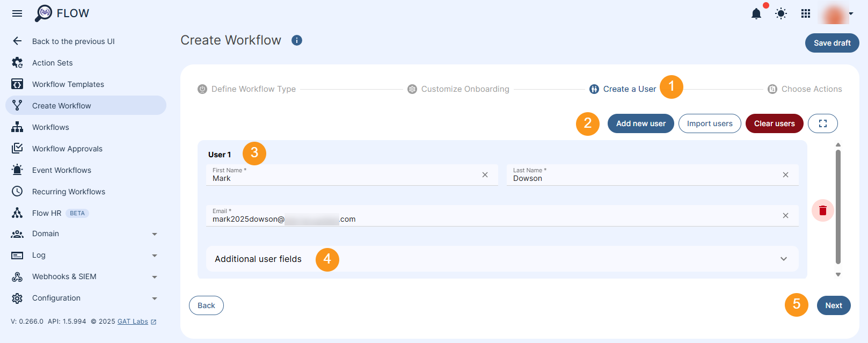This screenshot has width=868, height=343.
Task: Clear the First Name field
Action: point(485,175)
